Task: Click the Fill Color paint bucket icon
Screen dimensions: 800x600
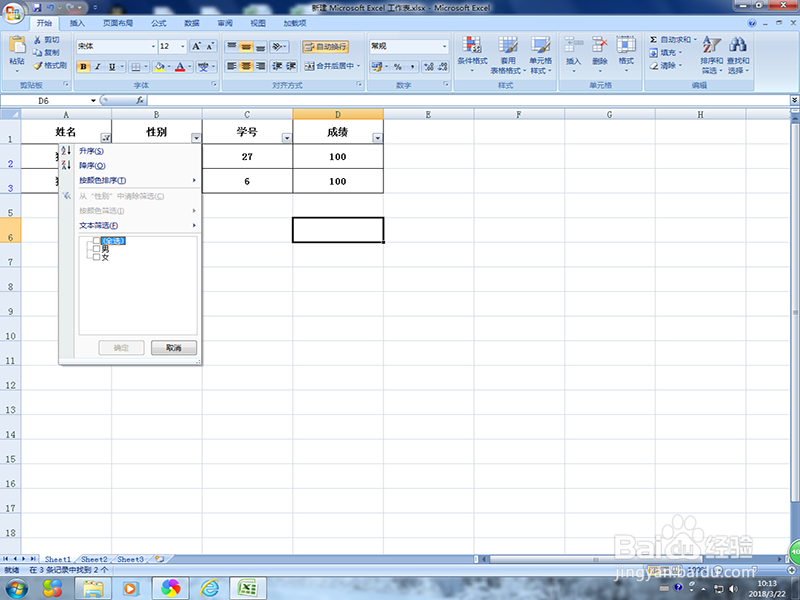Action: (160, 66)
